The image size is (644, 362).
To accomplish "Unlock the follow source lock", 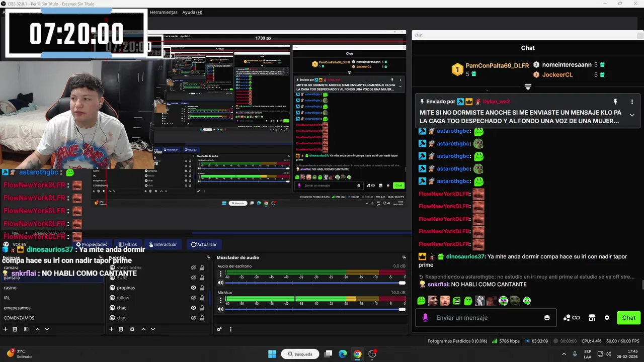I will coord(202,298).
